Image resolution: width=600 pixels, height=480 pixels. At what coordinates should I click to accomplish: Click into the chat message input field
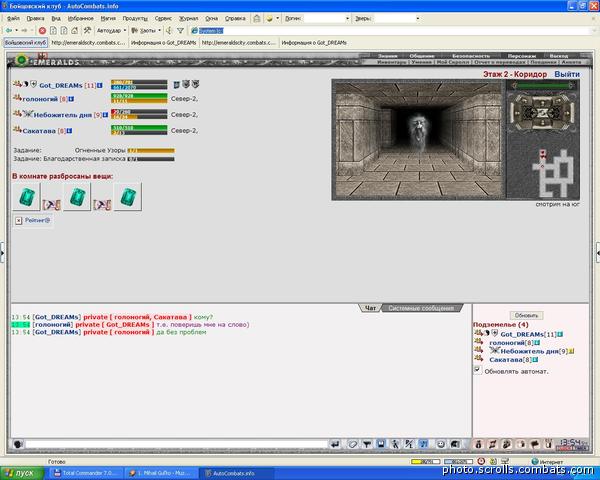176,444
